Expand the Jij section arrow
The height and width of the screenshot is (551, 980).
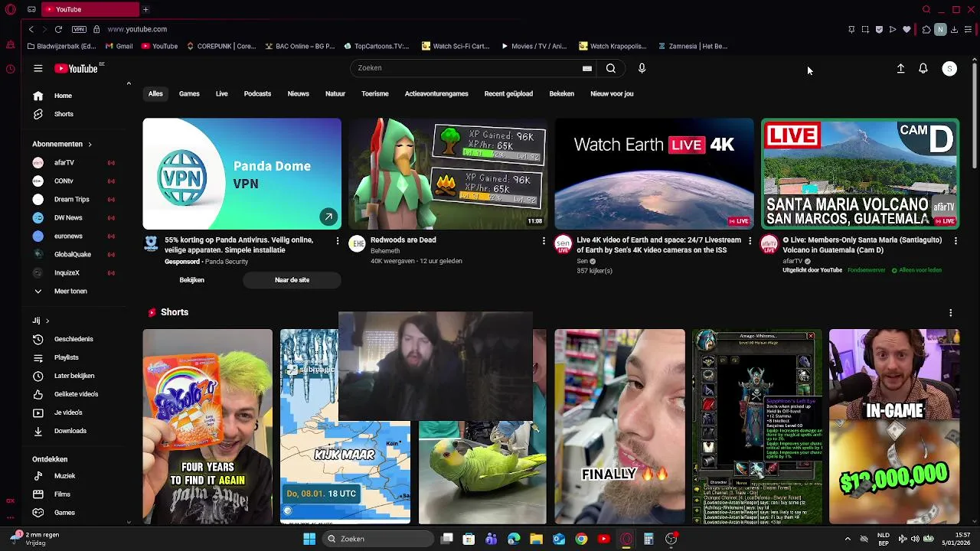tap(47, 321)
